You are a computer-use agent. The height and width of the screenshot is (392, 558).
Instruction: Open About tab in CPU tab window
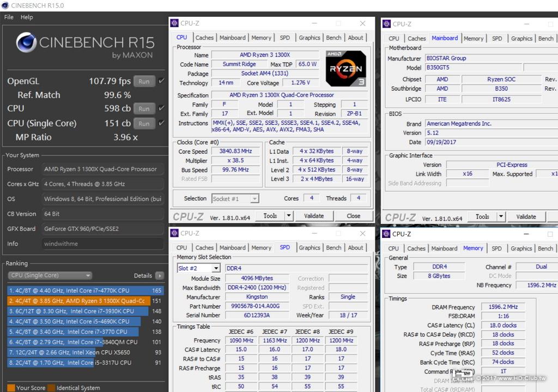355,38
